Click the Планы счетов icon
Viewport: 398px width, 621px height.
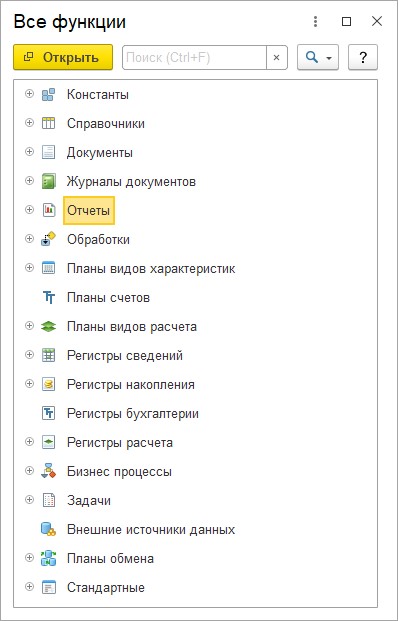coord(49,297)
